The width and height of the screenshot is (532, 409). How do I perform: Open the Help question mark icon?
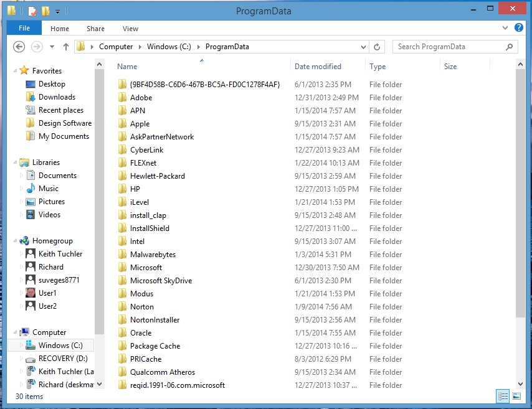coord(518,27)
